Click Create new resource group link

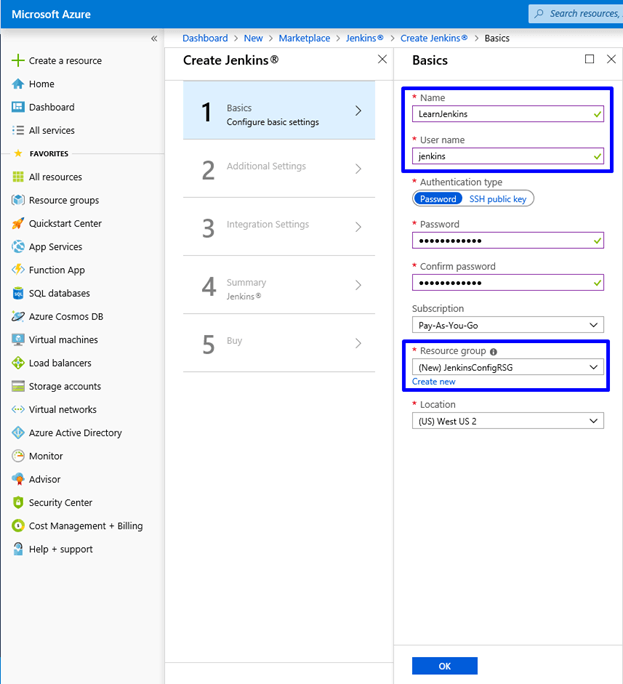pos(434,382)
